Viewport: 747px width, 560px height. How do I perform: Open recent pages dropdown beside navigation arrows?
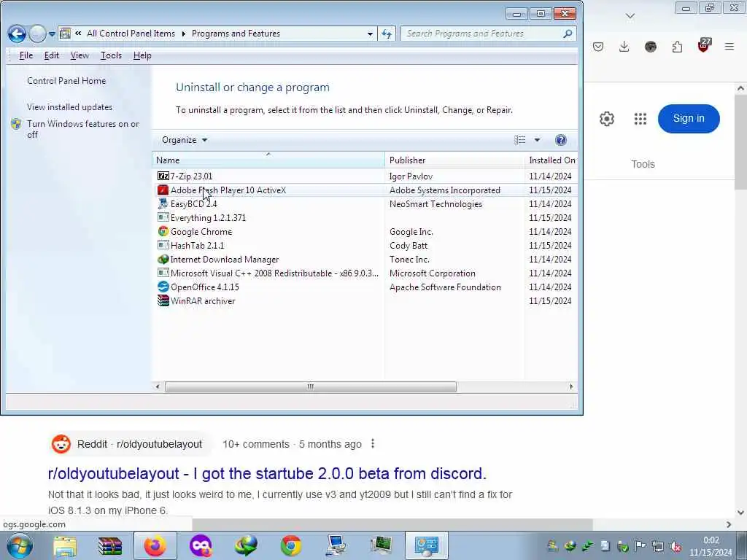point(52,34)
